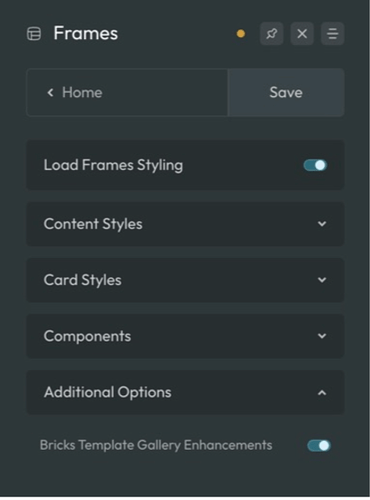The height and width of the screenshot is (500, 370).
Task: Toggle the Load Frames Styling switch
Action: click(x=315, y=165)
